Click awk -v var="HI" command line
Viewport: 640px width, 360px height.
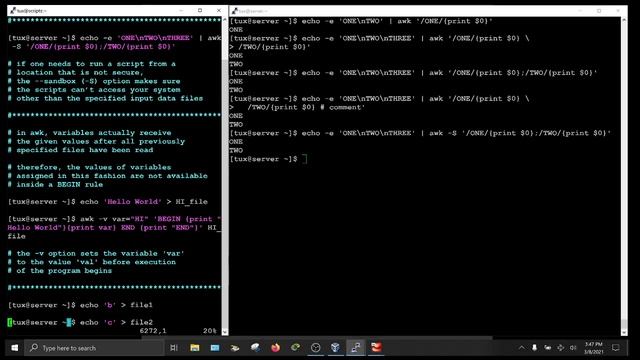[x=114, y=227]
